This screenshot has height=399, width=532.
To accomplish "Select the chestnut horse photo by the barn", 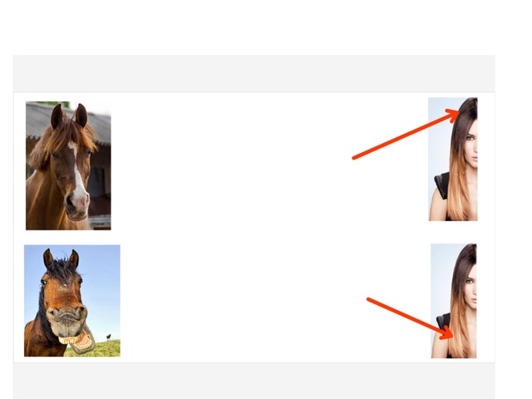I will point(68,165).
